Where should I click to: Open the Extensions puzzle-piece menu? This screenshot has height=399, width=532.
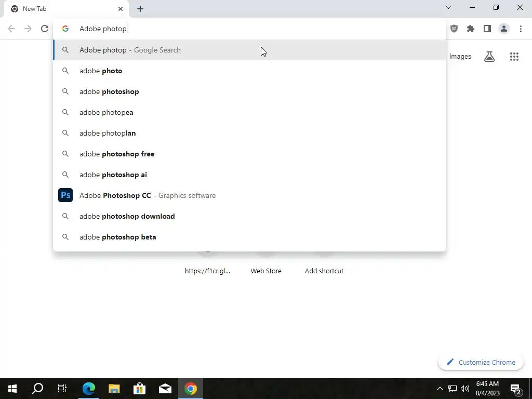[x=471, y=29]
